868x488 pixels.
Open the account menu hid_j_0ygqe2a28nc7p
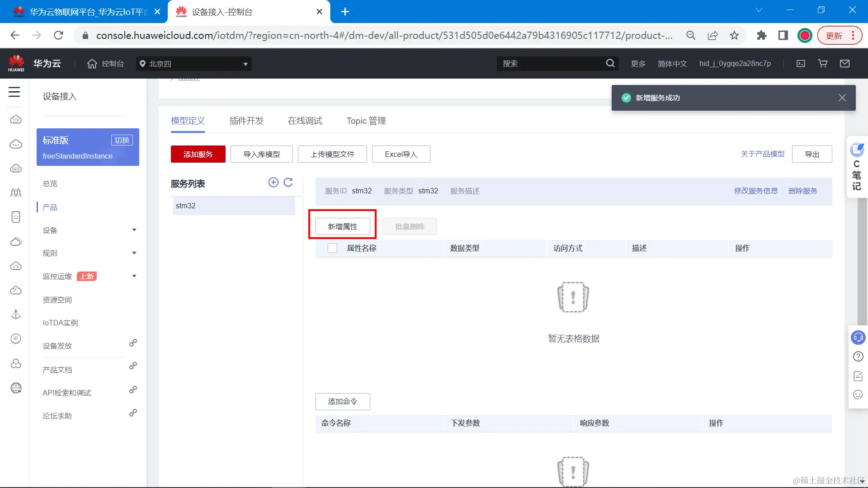pos(735,64)
